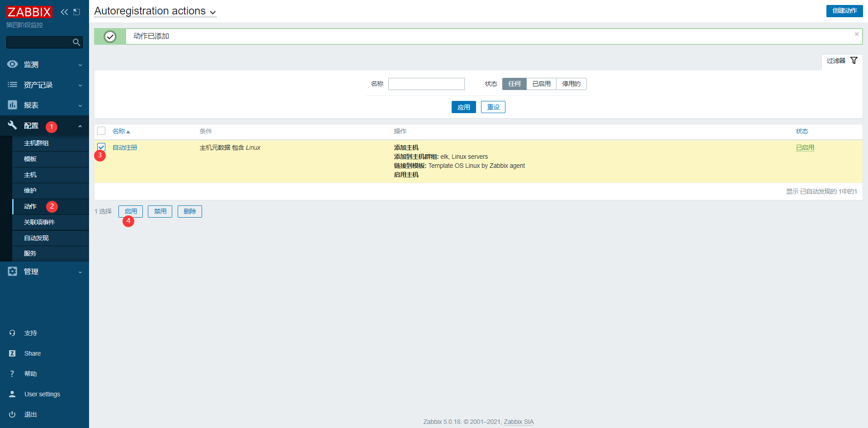Click the 配置 wrench icon
Viewport: 868px width, 428px height.
pos(12,125)
